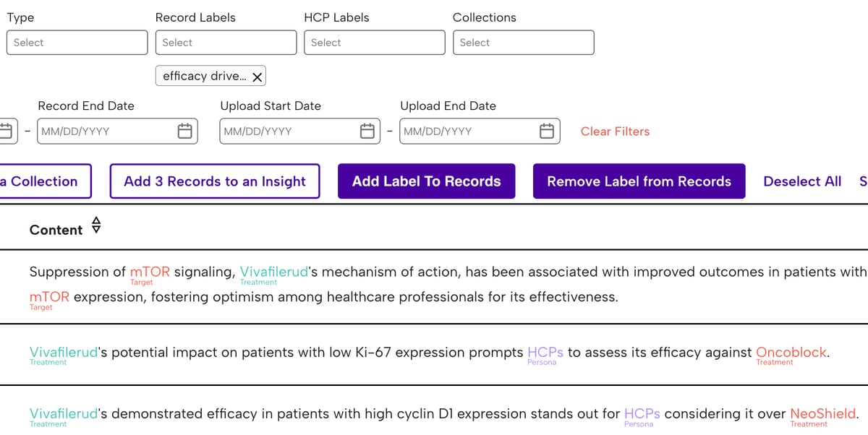
Task: Open the Record Labels select dropdown
Action: (226, 43)
